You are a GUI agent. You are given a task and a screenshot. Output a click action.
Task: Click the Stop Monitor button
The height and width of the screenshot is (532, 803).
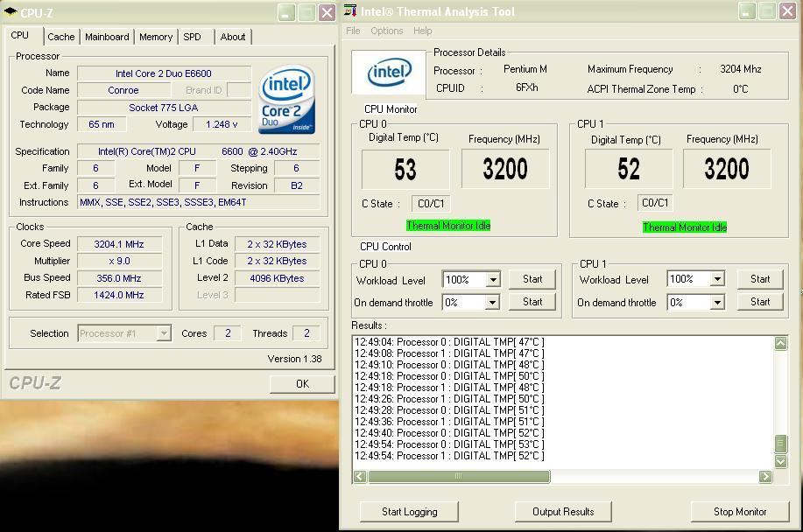click(739, 512)
